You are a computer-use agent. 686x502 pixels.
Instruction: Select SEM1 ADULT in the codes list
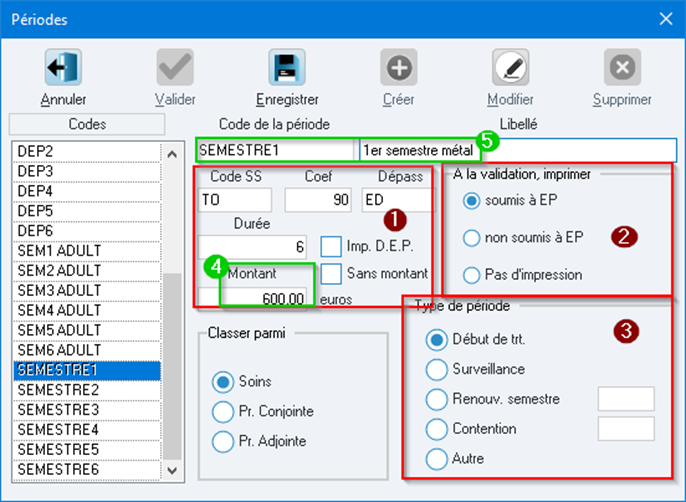(87, 251)
